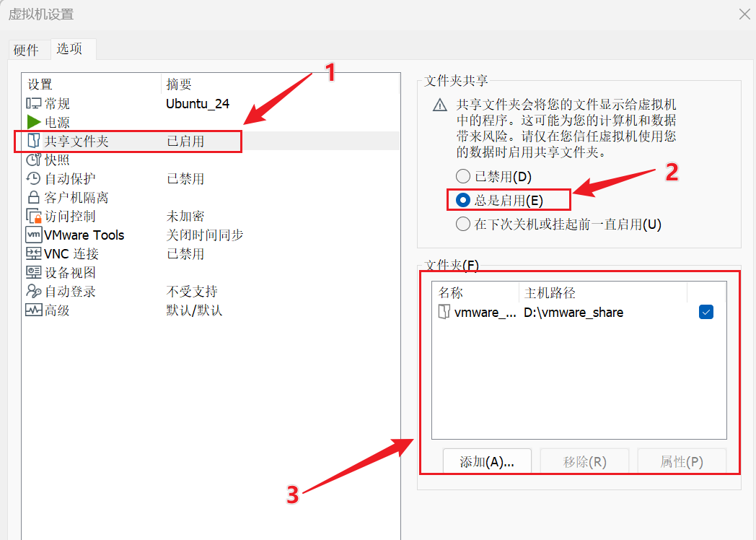Viewport: 756px width, 540px height.
Task: Click the 快照 snapshot icon
Action: point(33,160)
